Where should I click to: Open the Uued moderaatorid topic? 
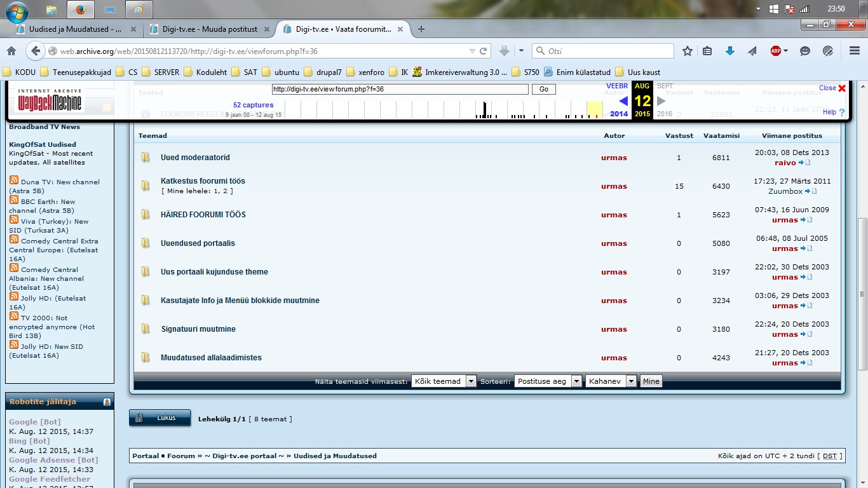pyautogui.click(x=195, y=158)
